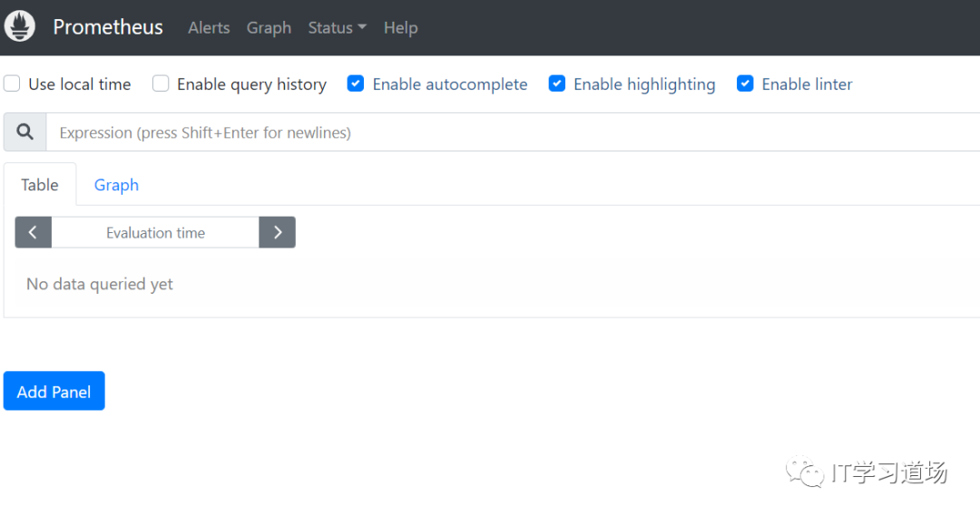Uncheck Enable highlighting option
This screenshot has width=980, height=516.
tap(557, 84)
